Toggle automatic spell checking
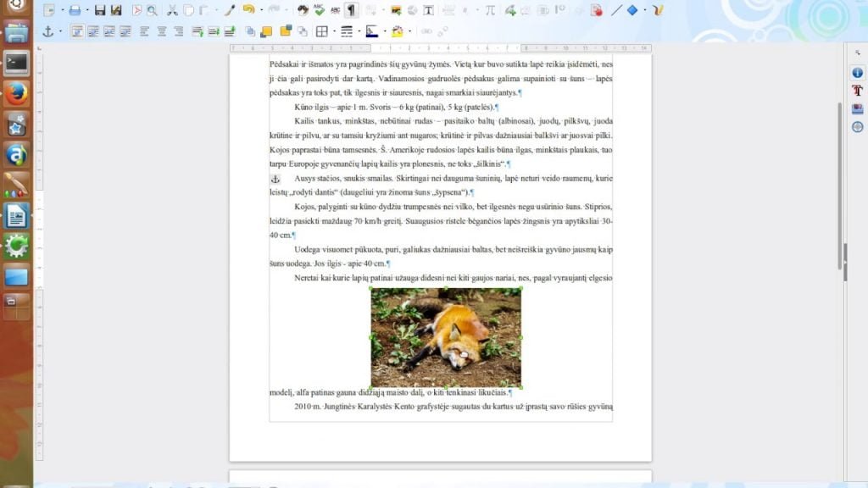Image resolution: width=868 pixels, height=488 pixels. click(335, 10)
